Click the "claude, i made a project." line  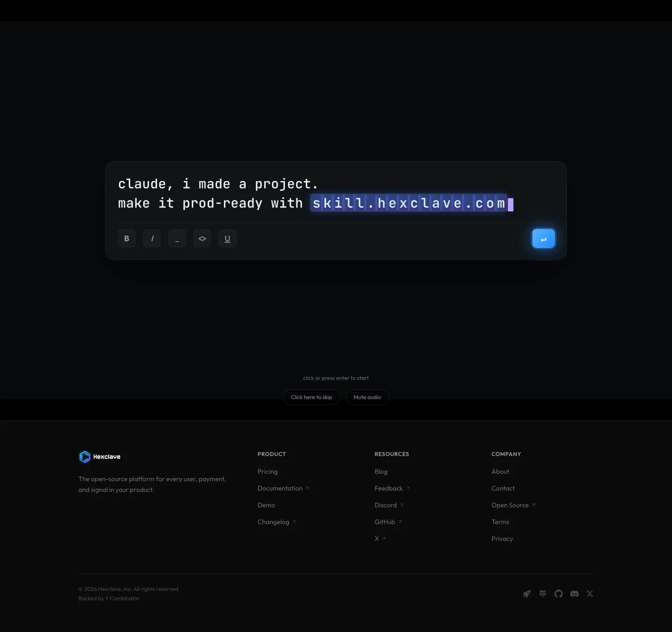point(218,184)
